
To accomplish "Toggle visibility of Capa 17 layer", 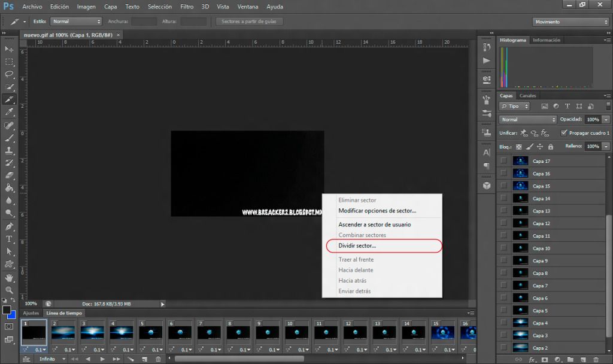I will point(503,160).
